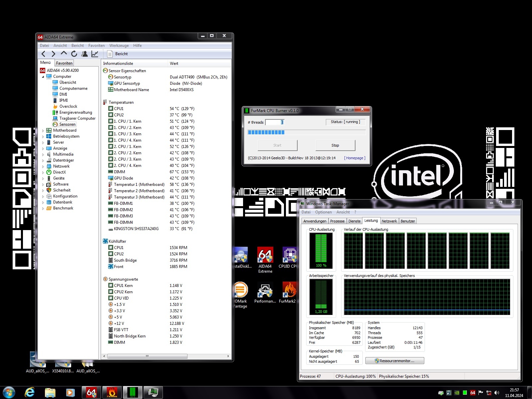Open the Werkzeuge menu
The width and height of the screenshot is (532, 399).
pos(119,46)
